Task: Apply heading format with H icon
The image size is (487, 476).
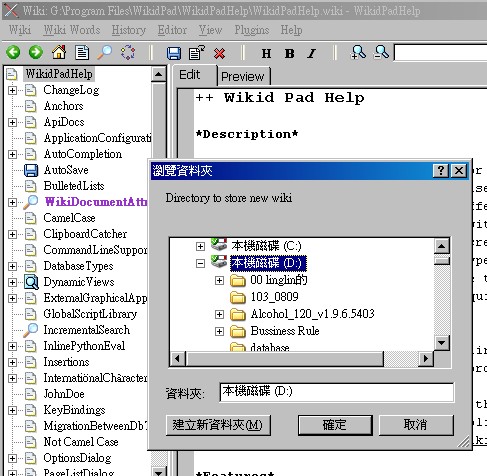Action: point(266,53)
